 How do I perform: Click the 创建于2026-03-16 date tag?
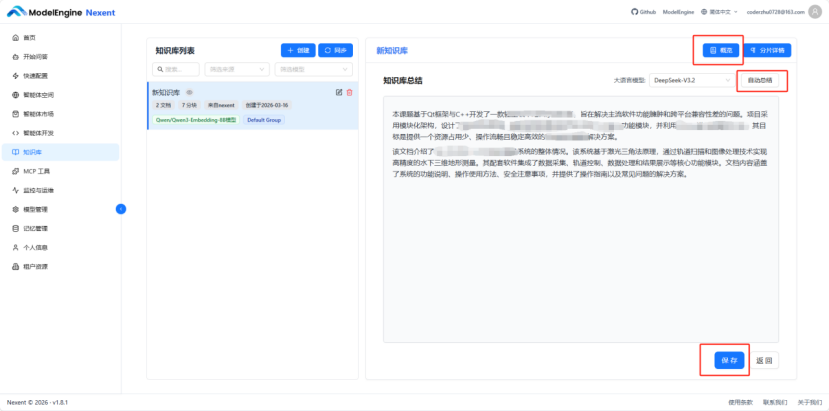pos(267,105)
